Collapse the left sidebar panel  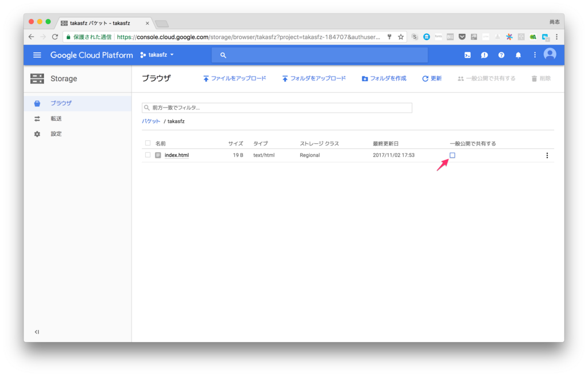(x=37, y=332)
